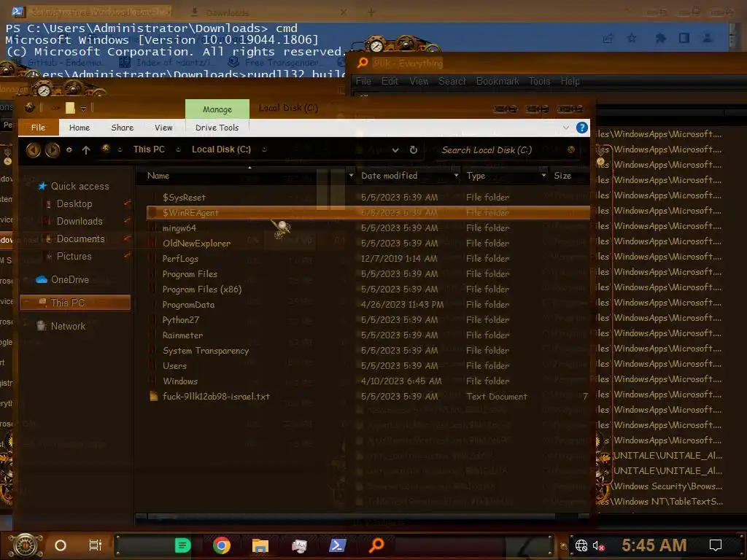This screenshot has height=560, width=747.
Task: Open Recent locations dropdown beside Forward
Action: (69, 150)
